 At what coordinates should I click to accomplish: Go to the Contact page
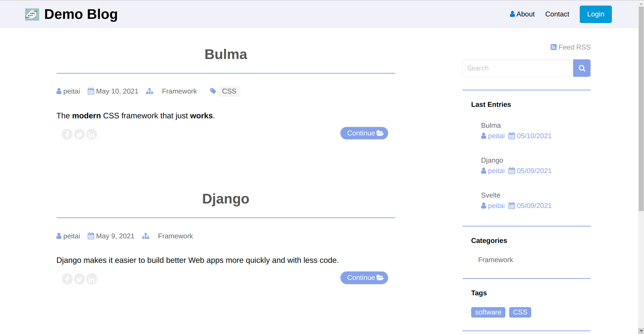pyautogui.click(x=557, y=14)
